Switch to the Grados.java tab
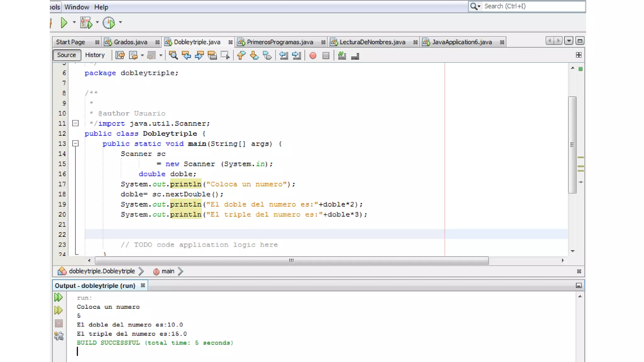 click(x=130, y=42)
